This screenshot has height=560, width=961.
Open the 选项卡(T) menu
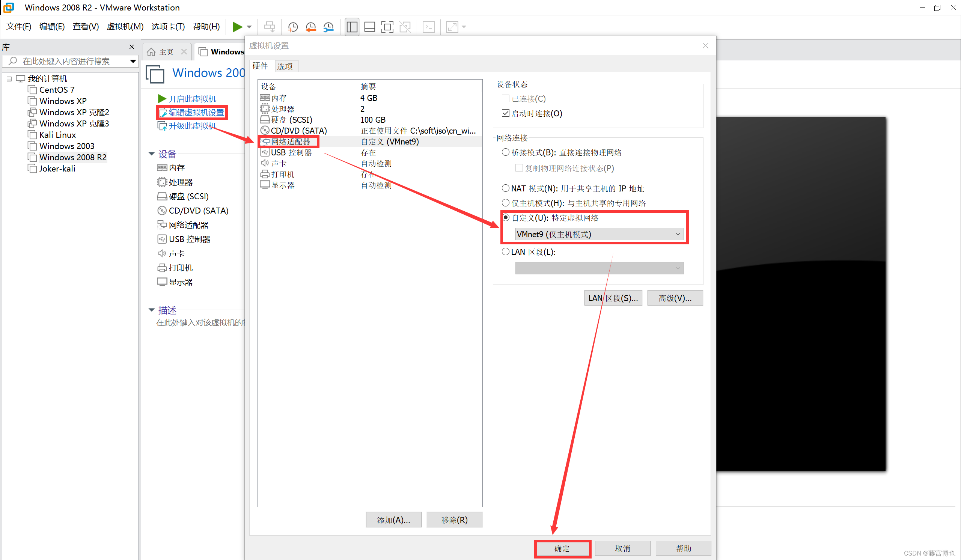tap(168, 26)
